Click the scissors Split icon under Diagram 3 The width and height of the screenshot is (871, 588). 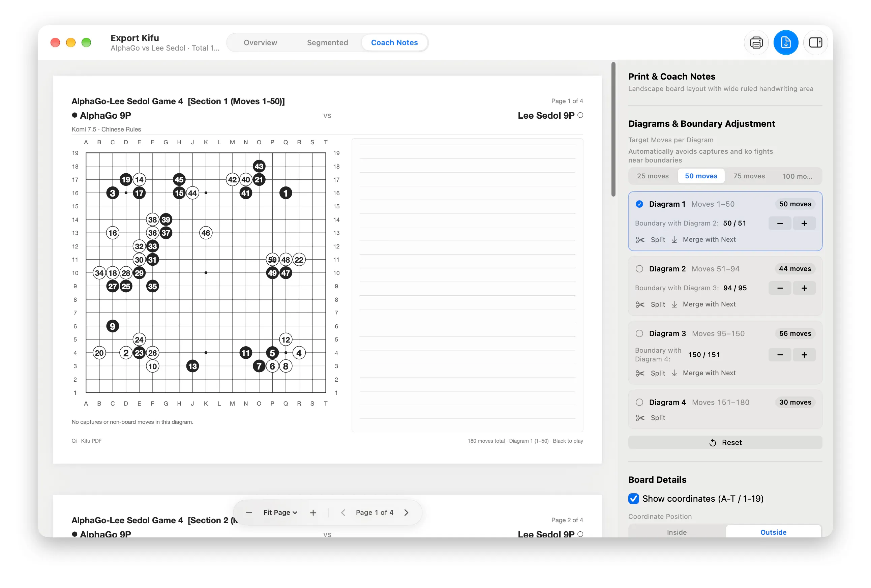coord(640,373)
